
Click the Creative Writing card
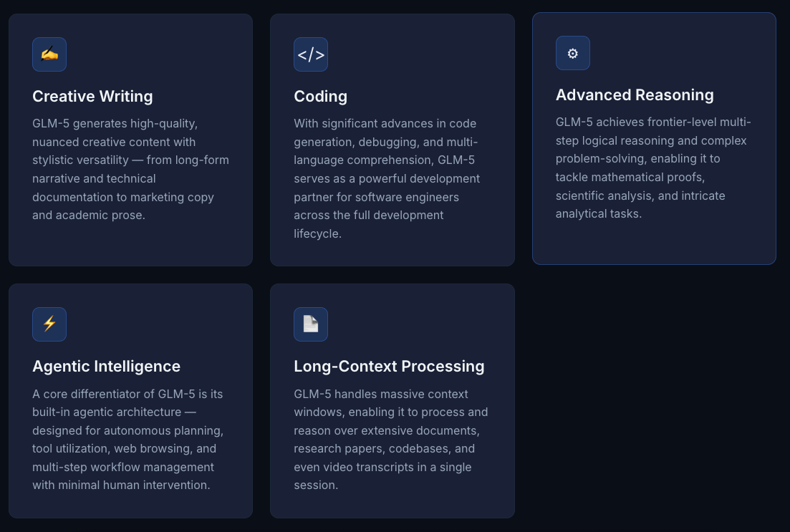tap(130, 140)
